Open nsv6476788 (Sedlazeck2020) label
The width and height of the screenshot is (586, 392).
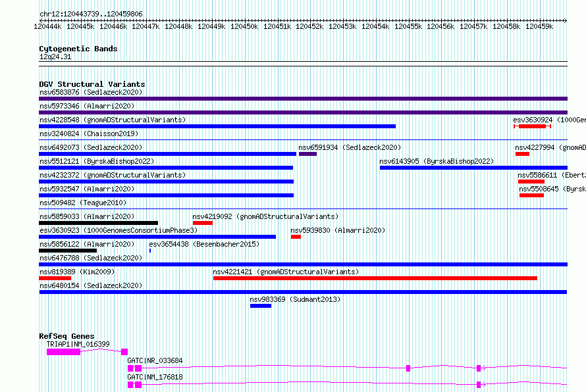click(91, 258)
